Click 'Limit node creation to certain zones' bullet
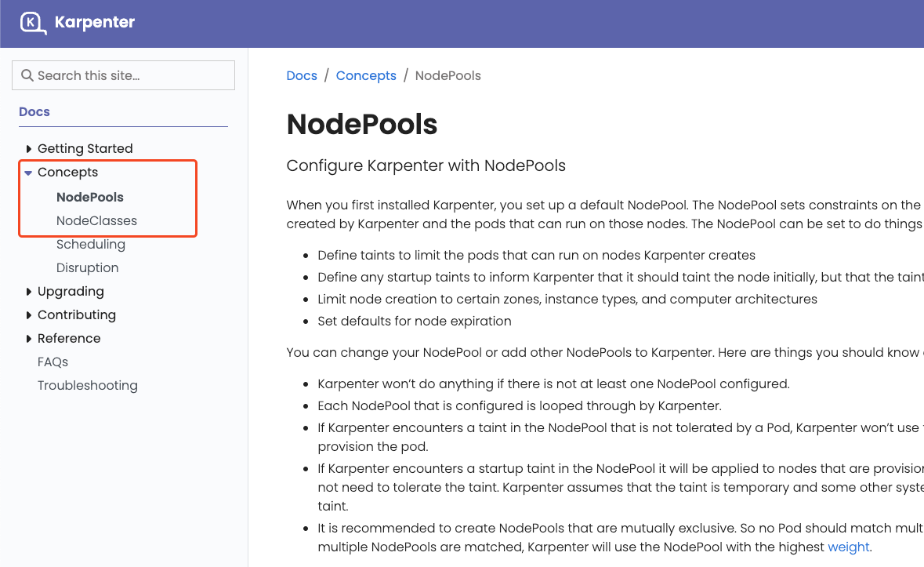The height and width of the screenshot is (567, 924). [567, 300]
